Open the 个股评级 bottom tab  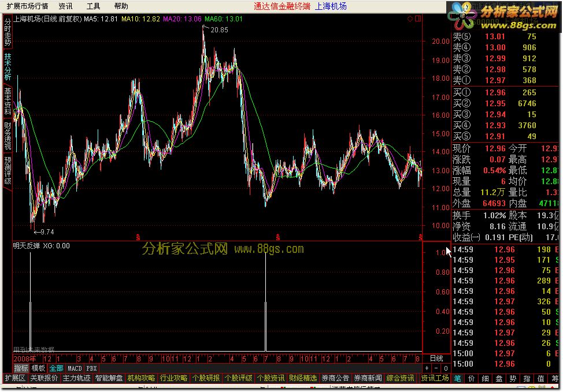pos(238,378)
